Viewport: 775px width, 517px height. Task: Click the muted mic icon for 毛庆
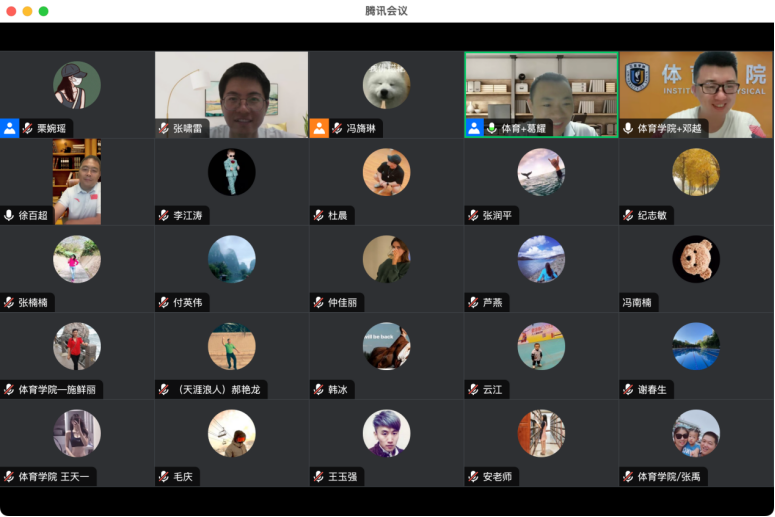pos(164,477)
